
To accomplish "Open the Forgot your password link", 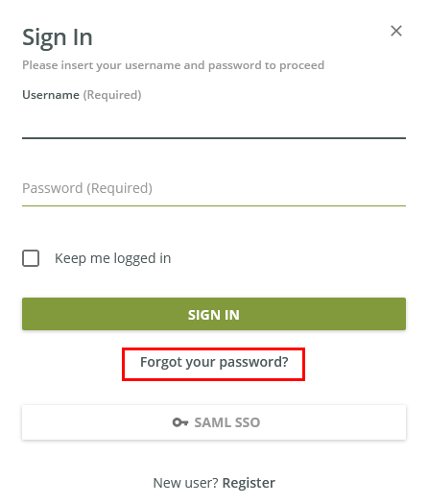I will [214, 362].
